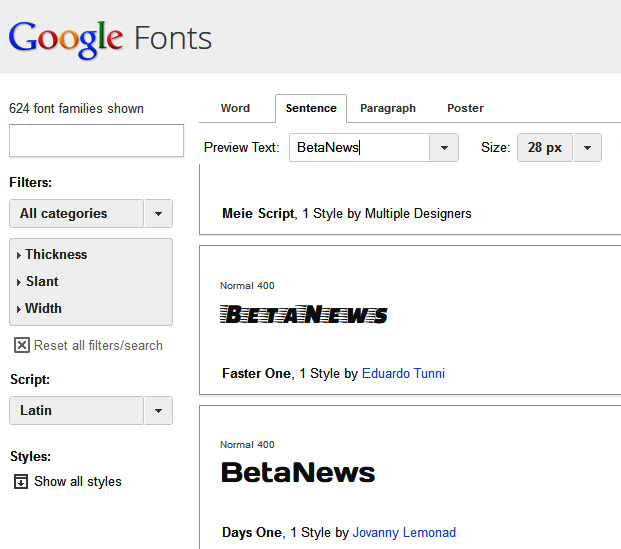Click the Days One BetaNews preview

pos(298,472)
